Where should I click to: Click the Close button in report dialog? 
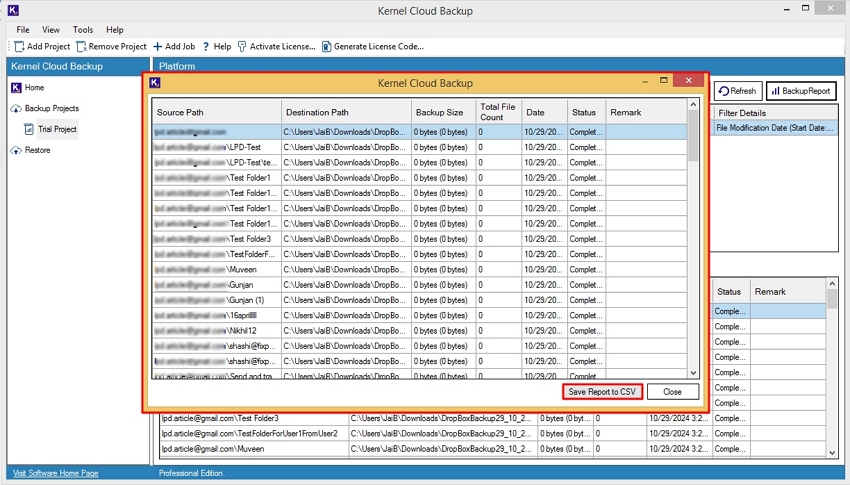pyautogui.click(x=672, y=391)
